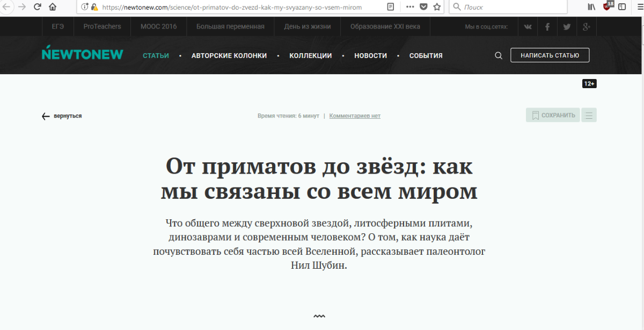The height and width of the screenshot is (330, 644).
Task: Toggle the browser sidebar
Action: [622, 7]
